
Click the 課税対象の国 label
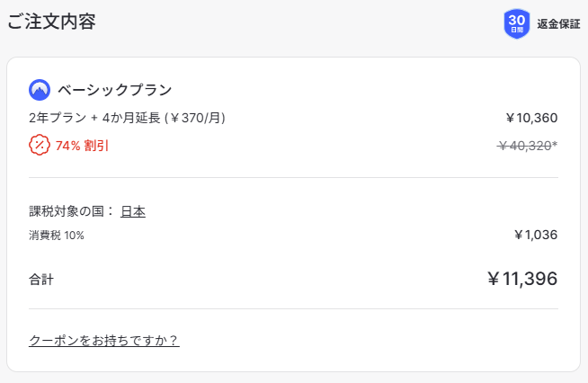(x=72, y=211)
